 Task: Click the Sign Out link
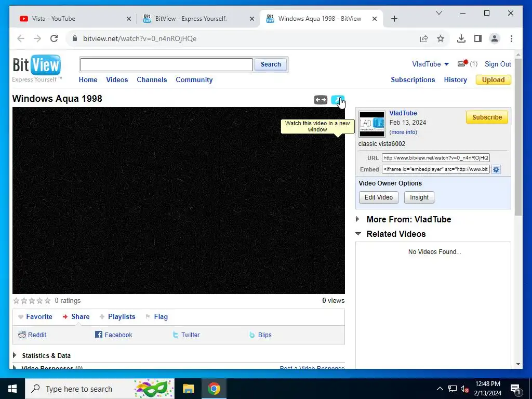[x=498, y=64]
